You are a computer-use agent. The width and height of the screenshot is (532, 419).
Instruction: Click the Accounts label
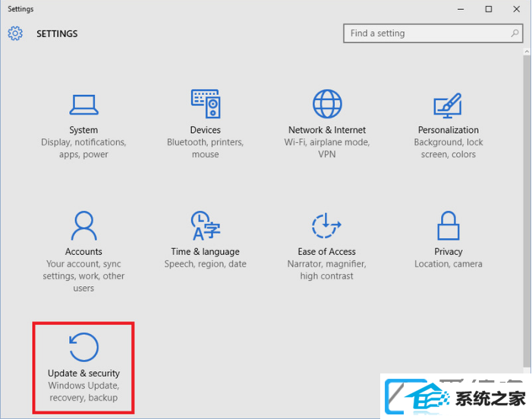[83, 251]
